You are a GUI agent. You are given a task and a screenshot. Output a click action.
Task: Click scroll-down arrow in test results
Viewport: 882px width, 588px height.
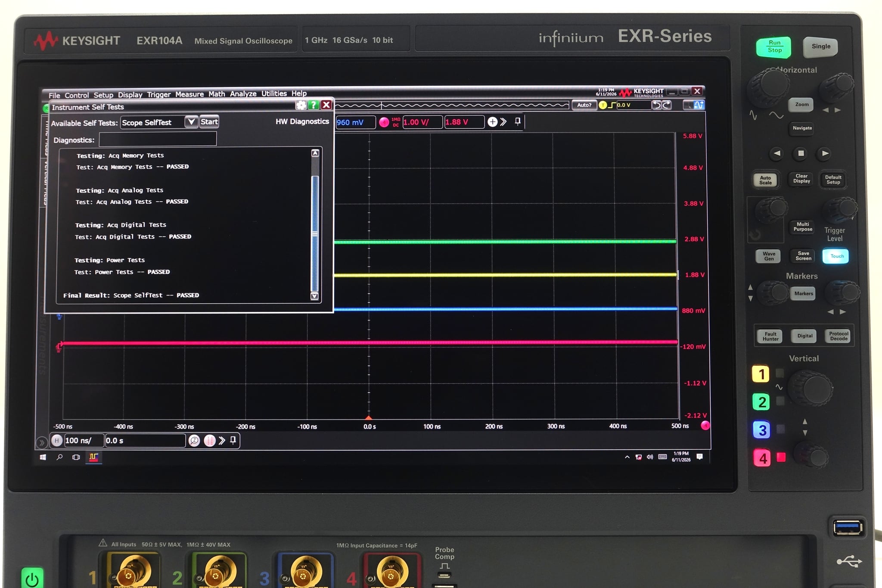tap(314, 296)
